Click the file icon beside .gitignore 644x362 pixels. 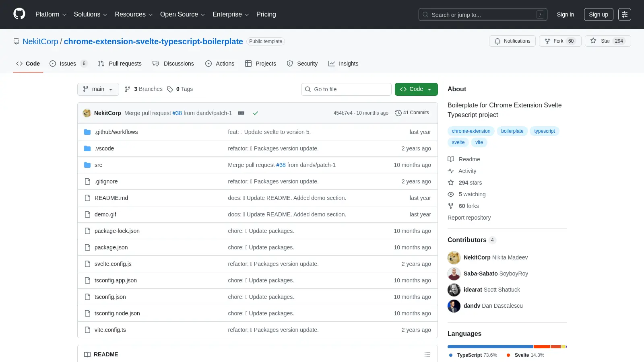pyautogui.click(x=87, y=181)
